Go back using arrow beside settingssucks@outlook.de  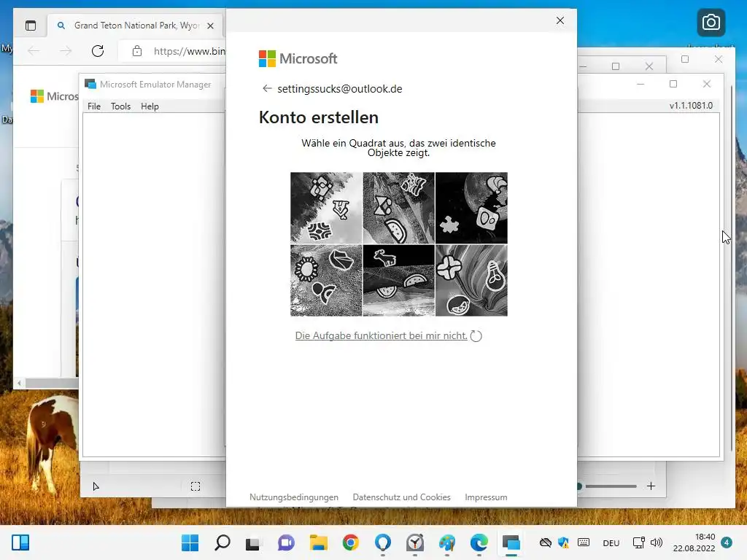click(267, 88)
